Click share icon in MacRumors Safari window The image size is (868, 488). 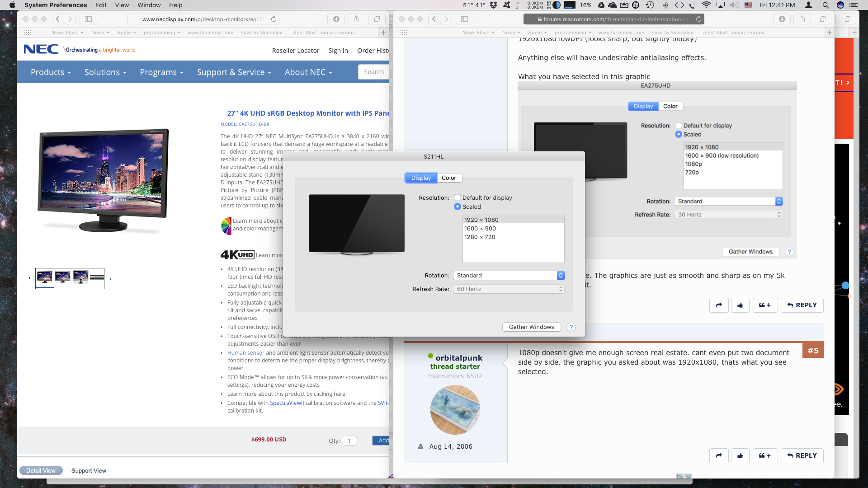coord(802,19)
